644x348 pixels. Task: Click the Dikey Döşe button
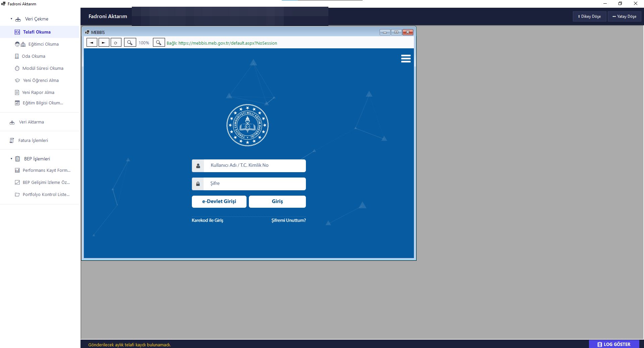click(x=589, y=16)
